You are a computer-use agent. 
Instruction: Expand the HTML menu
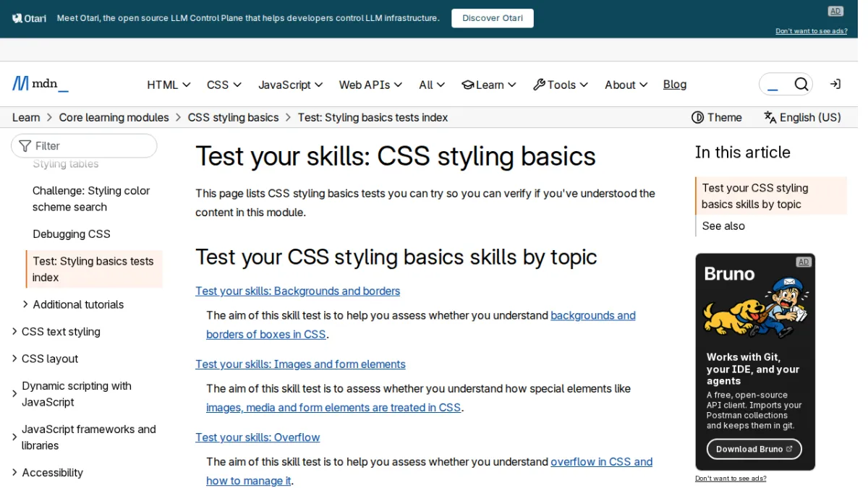pos(169,85)
